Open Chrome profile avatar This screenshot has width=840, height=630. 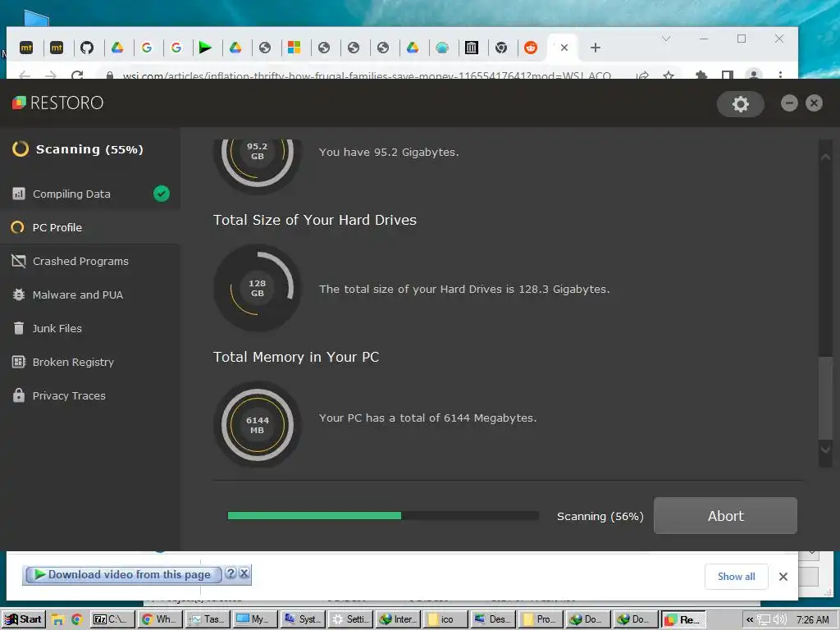tap(754, 75)
